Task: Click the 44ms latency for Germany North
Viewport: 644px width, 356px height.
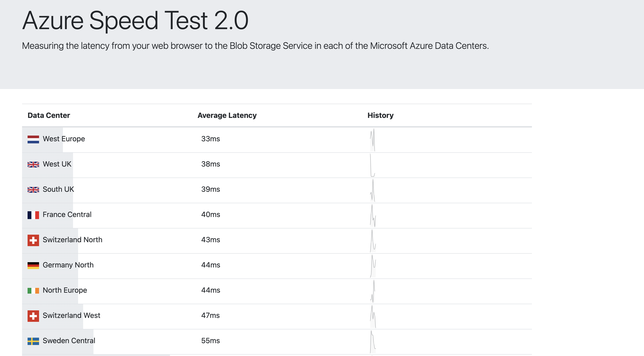Action: tap(211, 265)
